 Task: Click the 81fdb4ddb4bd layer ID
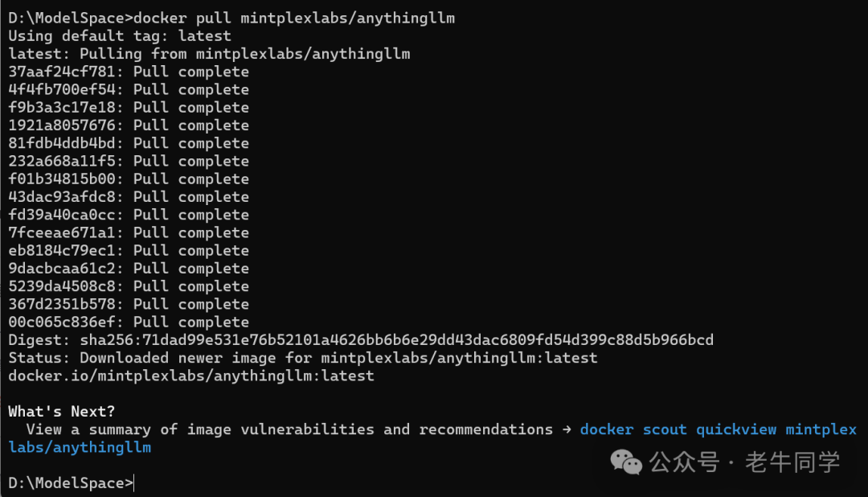[x=61, y=143]
